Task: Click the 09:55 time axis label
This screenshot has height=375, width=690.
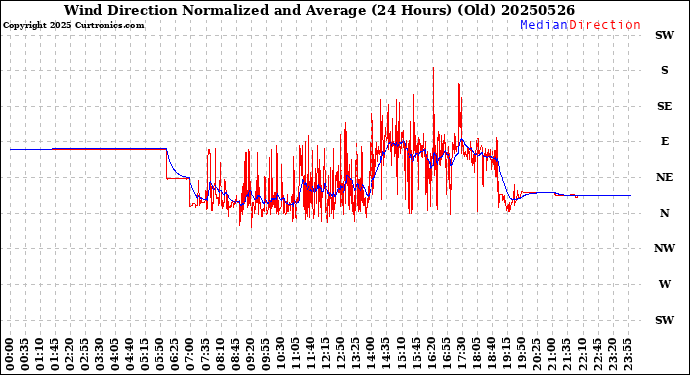Action: point(266,355)
